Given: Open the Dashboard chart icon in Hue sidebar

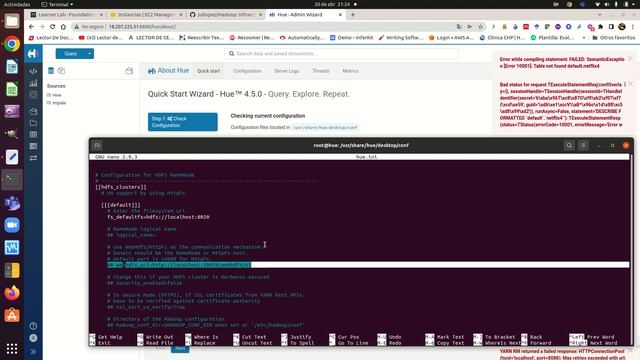Looking at the screenshot, I should coord(33,83).
